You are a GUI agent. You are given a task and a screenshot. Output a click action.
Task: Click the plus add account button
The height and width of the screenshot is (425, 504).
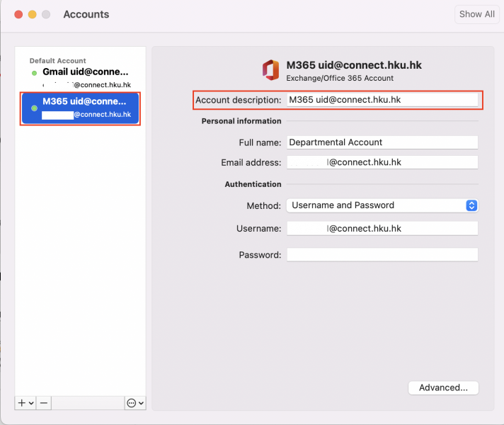[25, 403]
